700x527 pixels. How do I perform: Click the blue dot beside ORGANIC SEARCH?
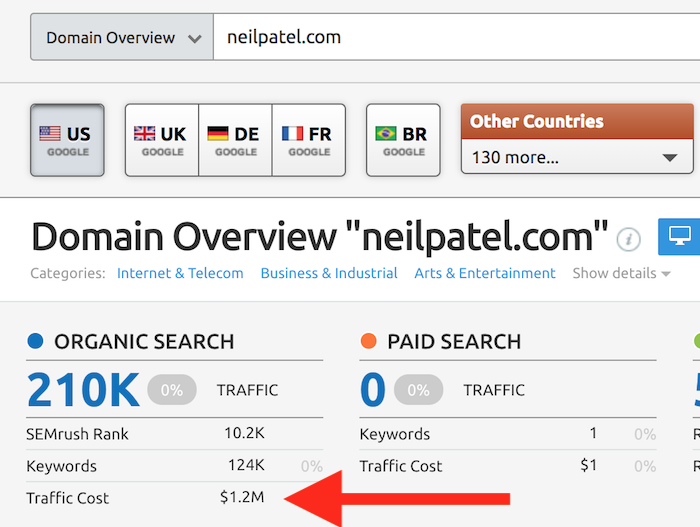[x=35, y=341]
